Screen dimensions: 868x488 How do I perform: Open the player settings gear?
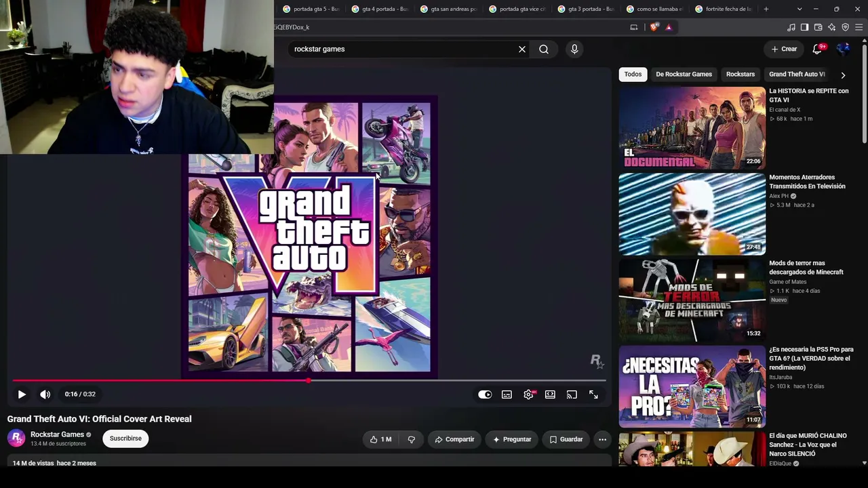click(x=529, y=394)
